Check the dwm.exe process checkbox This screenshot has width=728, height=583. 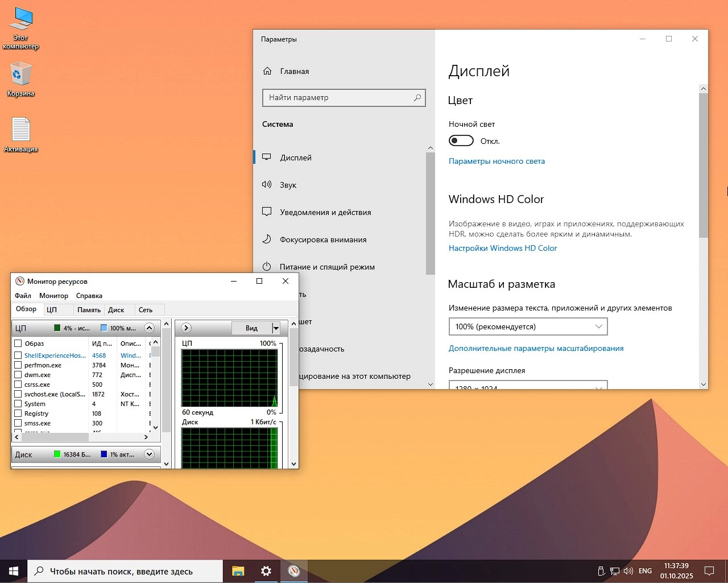point(18,375)
